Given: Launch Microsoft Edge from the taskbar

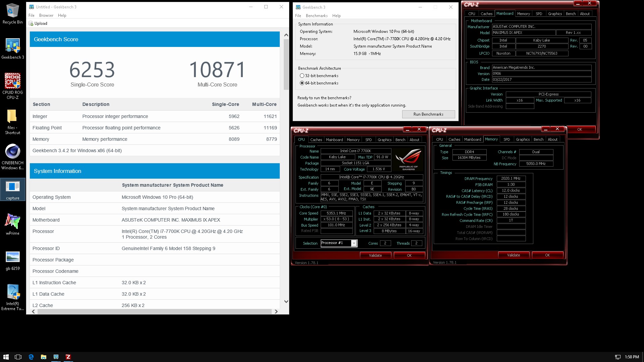Looking at the screenshot, I should pyautogui.click(x=31, y=357).
